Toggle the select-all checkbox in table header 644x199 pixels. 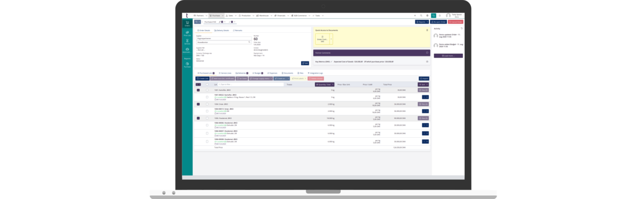(x=207, y=84)
